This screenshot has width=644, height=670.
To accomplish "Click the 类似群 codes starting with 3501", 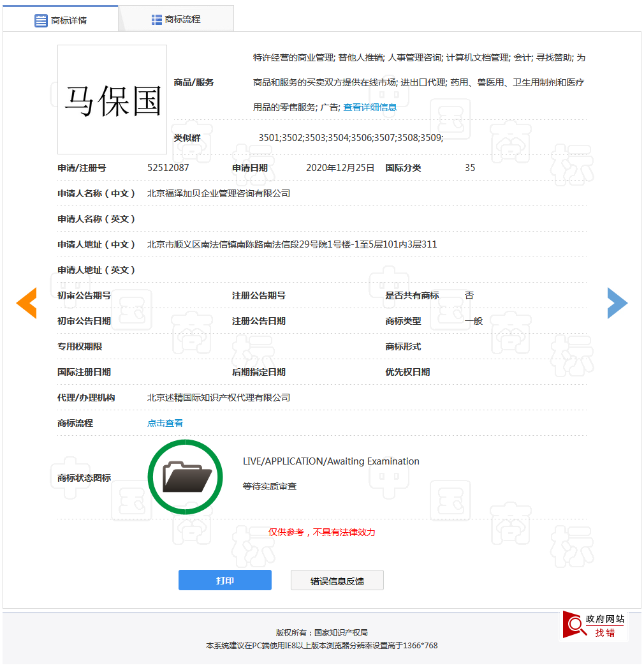I will (x=351, y=138).
